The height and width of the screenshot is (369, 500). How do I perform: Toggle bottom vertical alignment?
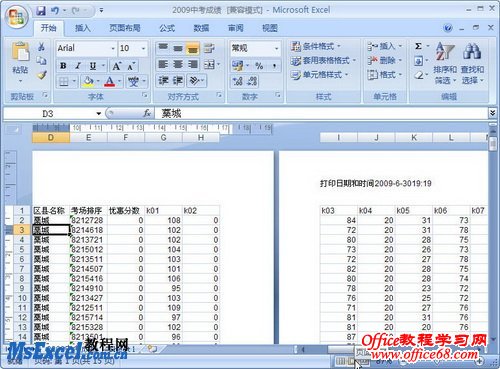(193, 48)
